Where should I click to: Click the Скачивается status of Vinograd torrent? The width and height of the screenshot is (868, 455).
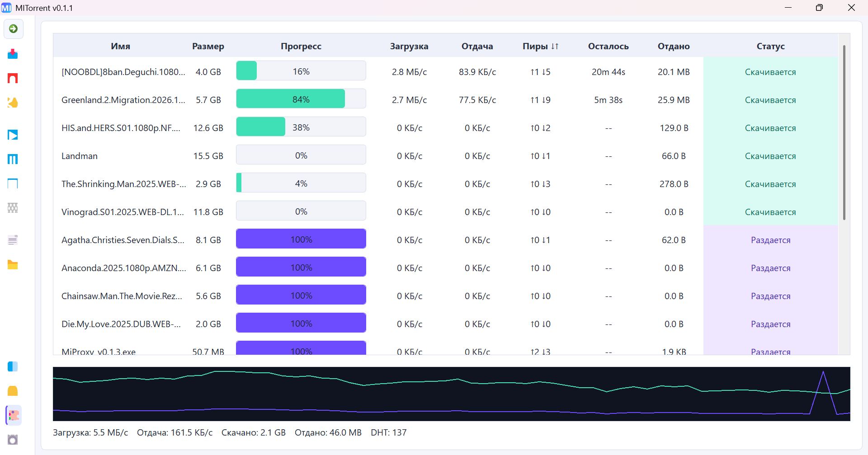pos(770,212)
